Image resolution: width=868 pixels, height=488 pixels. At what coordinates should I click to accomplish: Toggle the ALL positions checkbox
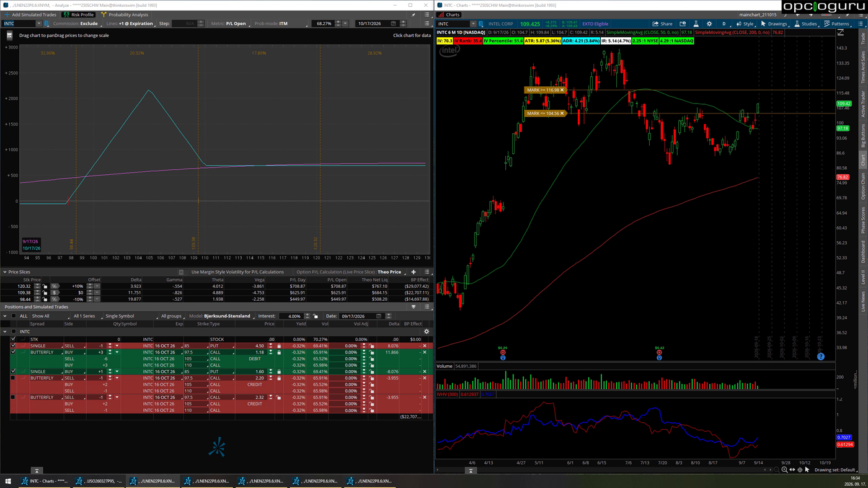click(x=14, y=316)
